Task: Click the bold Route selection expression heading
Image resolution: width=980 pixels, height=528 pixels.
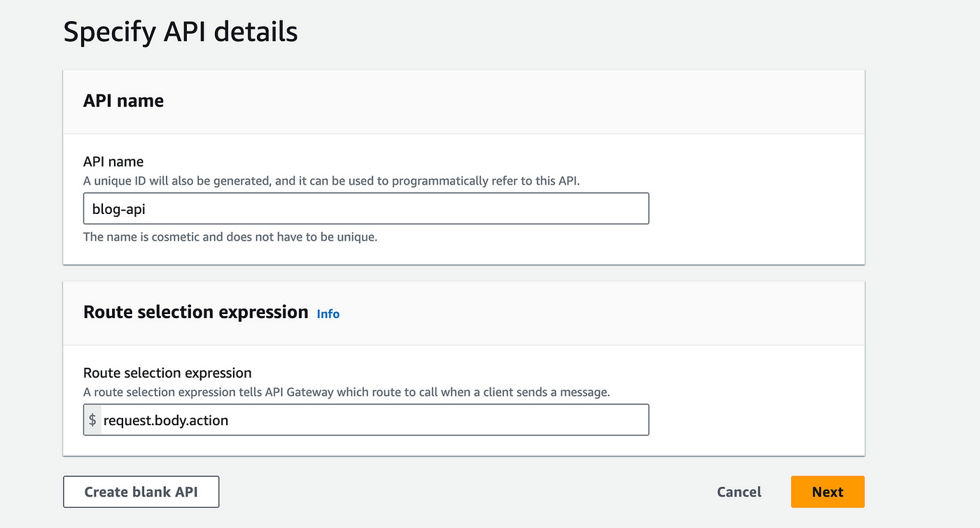Action: [195, 312]
